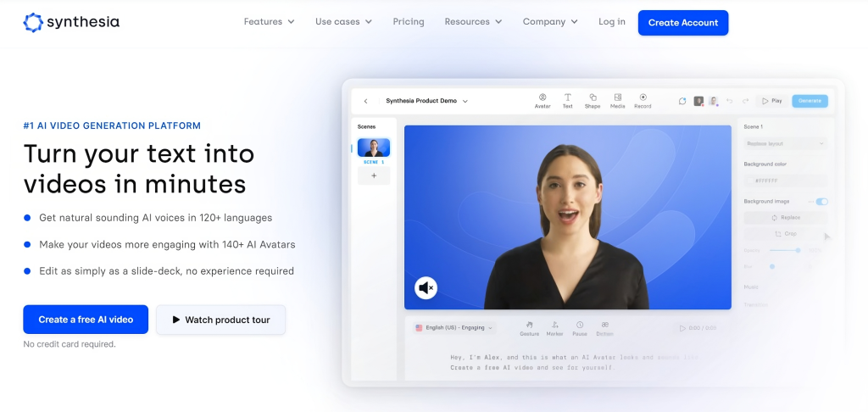This screenshot has height=412, width=868.
Task: Unmute the video with the speaker icon
Action: pos(426,288)
